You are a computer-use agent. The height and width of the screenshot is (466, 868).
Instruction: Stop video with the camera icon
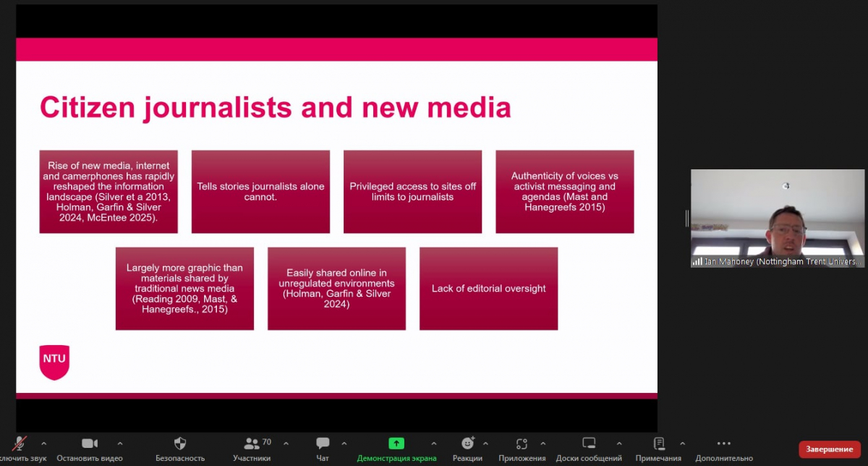(90, 444)
